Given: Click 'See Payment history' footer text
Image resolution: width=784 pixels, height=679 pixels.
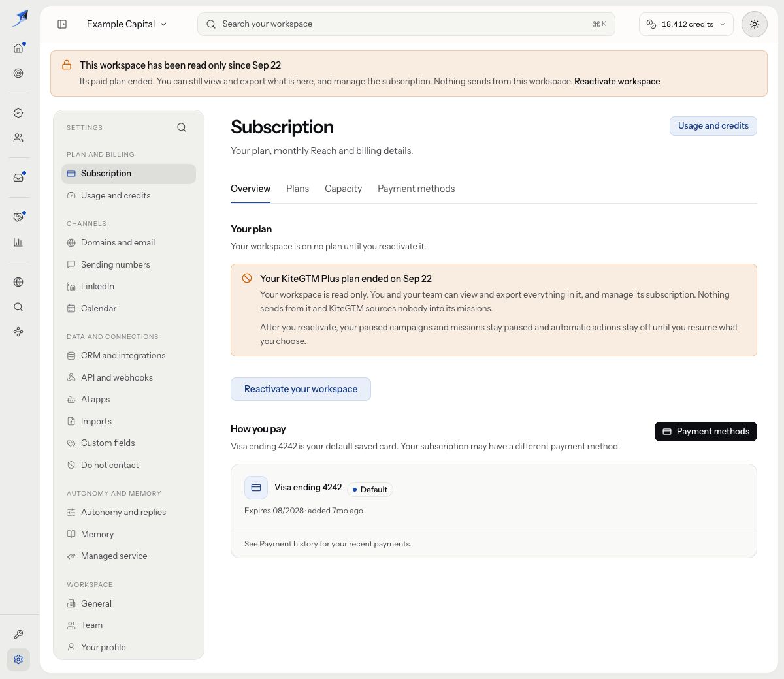Looking at the screenshot, I should coord(328,544).
